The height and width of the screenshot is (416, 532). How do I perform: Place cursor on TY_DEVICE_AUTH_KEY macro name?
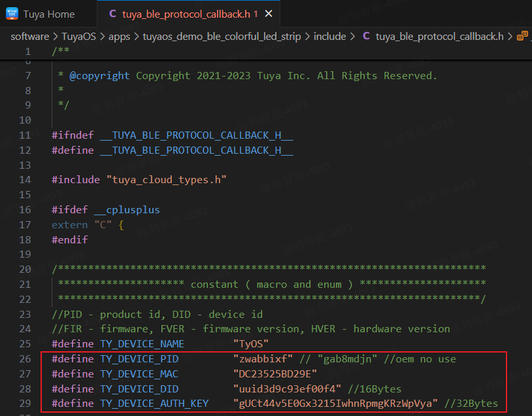click(x=154, y=404)
